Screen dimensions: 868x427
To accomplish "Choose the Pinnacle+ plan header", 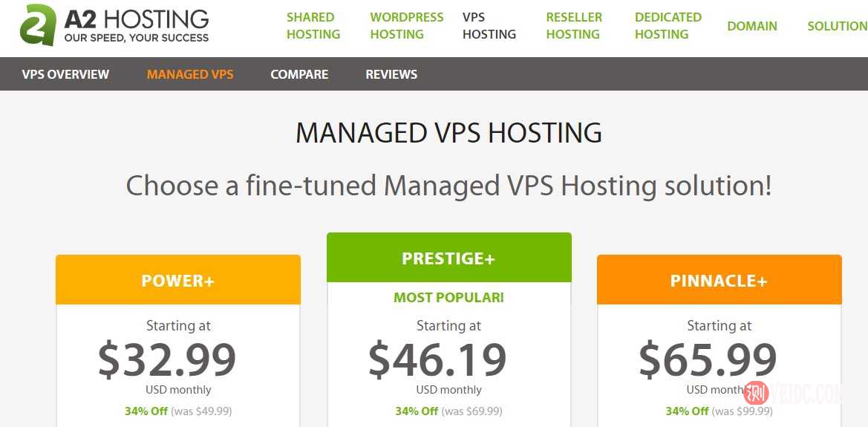I will [x=719, y=281].
